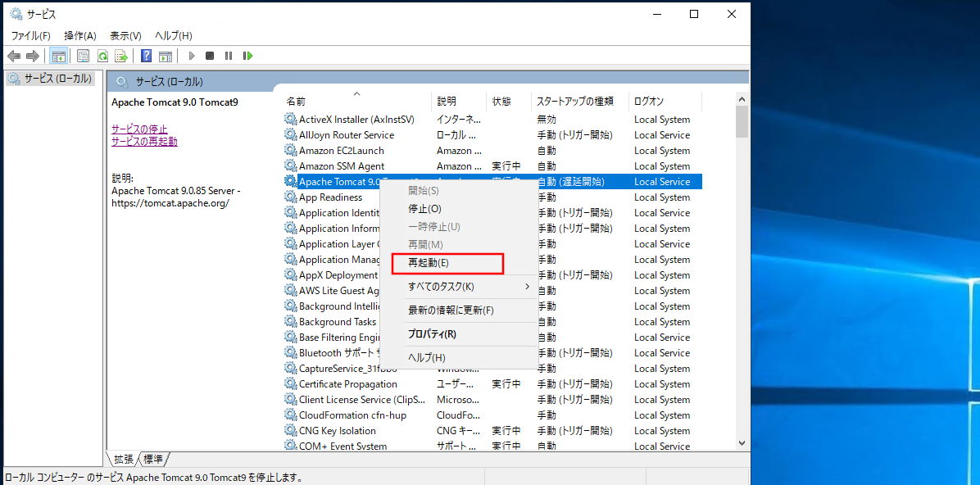Click the Back arrow in toolbar

14,56
